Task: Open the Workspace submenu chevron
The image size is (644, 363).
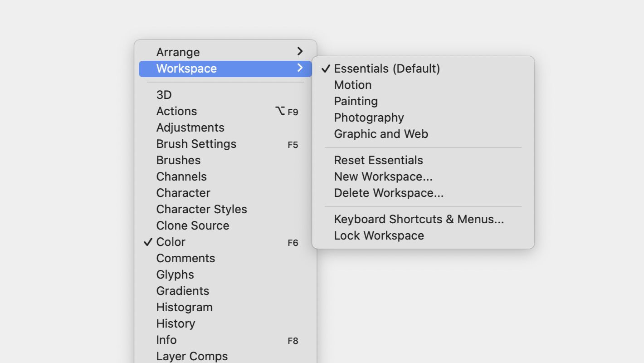Action: click(299, 68)
